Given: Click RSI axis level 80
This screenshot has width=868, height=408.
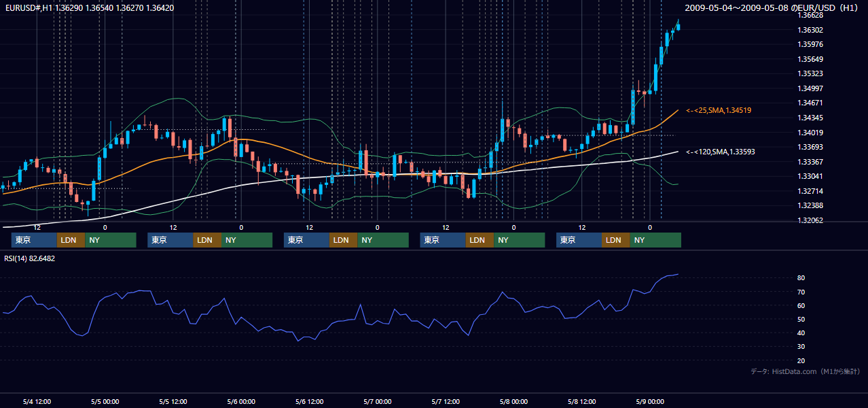Looking at the screenshot, I should 801,278.
